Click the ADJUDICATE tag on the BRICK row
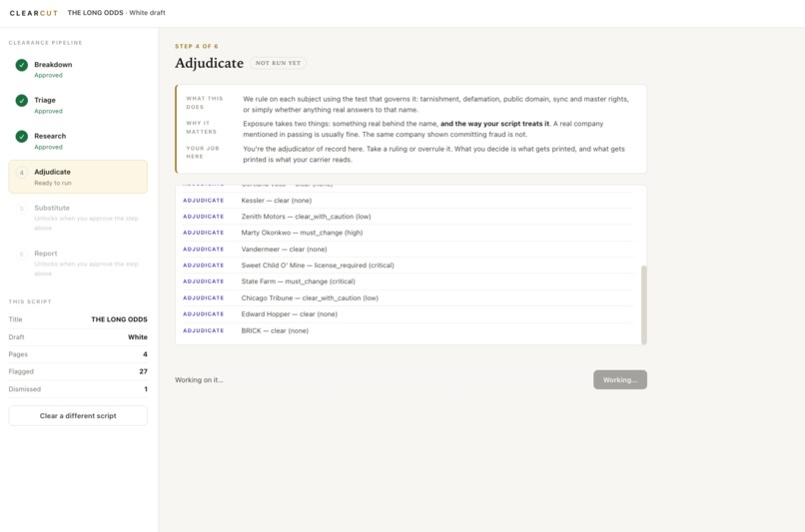This screenshot has height=532, width=805. click(x=204, y=331)
